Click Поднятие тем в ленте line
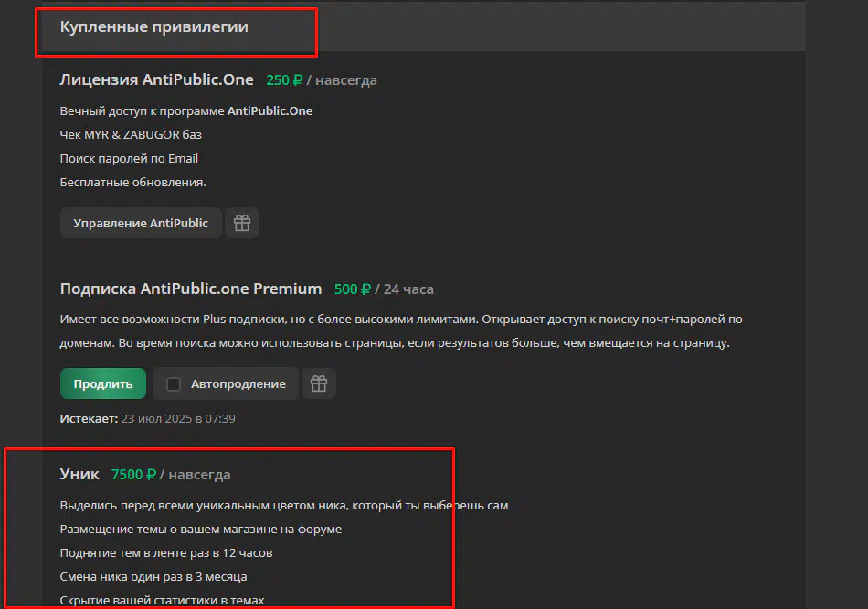868x609 pixels. (x=166, y=553)
